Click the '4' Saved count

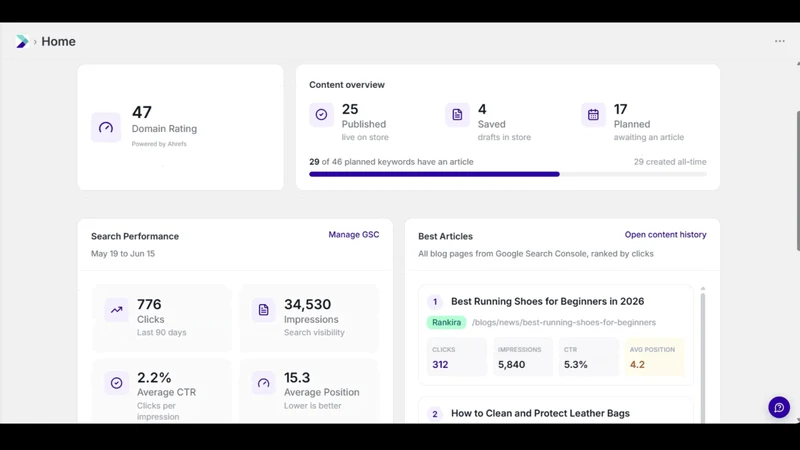coord(482,109)
